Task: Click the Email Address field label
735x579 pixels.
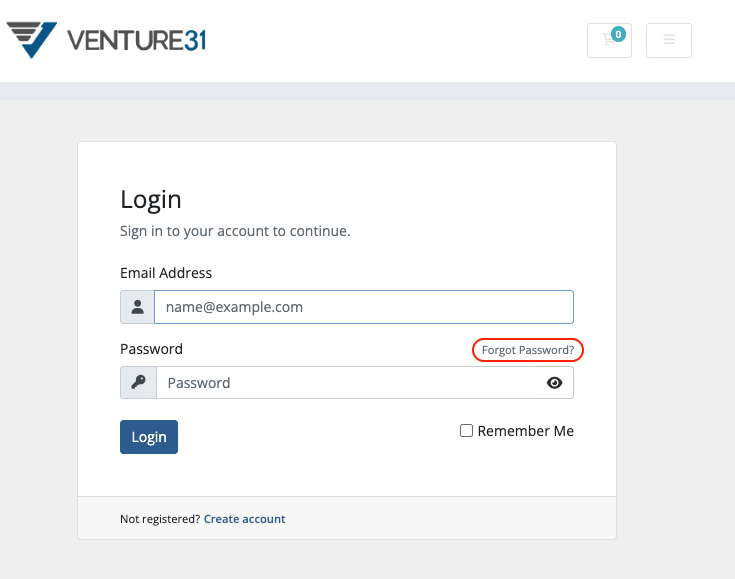Action: (x=166, y=273)
